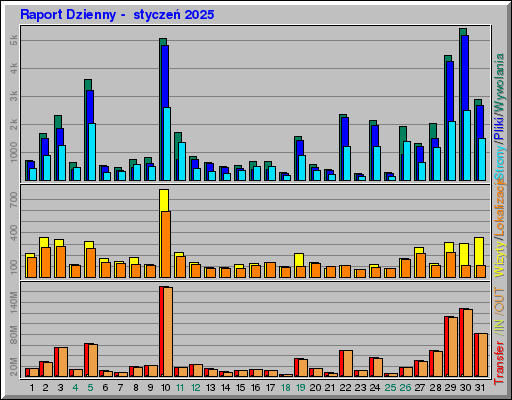Click day label 30 on the x-axis
This screenshot has height=400, width=512.
[x=466, y=388]
